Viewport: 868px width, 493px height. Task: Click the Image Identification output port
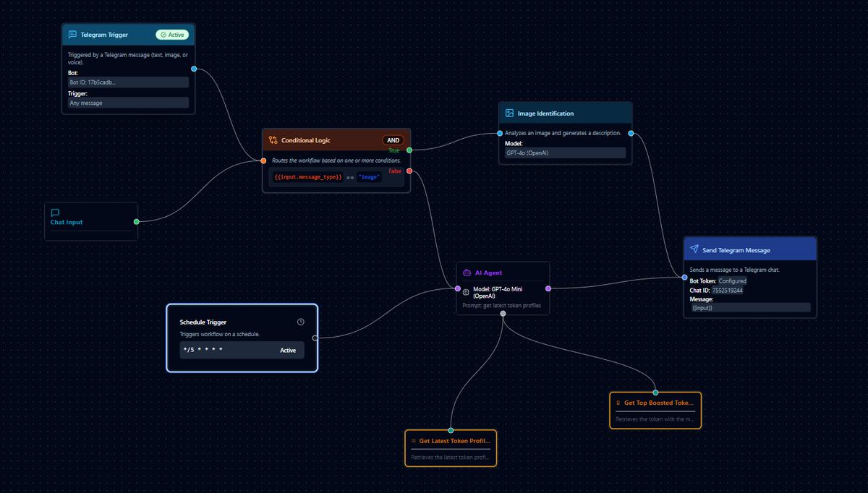(631, 134)
